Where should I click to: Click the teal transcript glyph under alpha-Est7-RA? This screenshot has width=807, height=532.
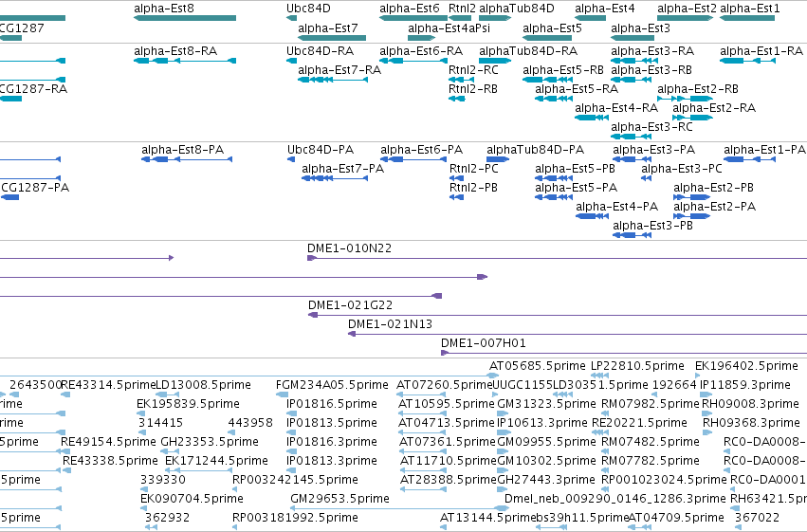333,80
